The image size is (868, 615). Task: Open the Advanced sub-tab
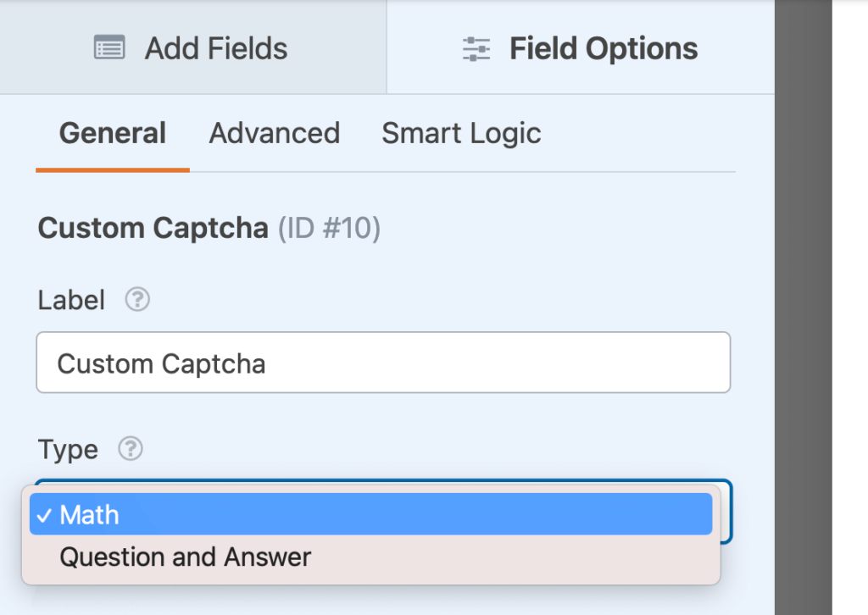pyautogui.click(x=274, y=134)
